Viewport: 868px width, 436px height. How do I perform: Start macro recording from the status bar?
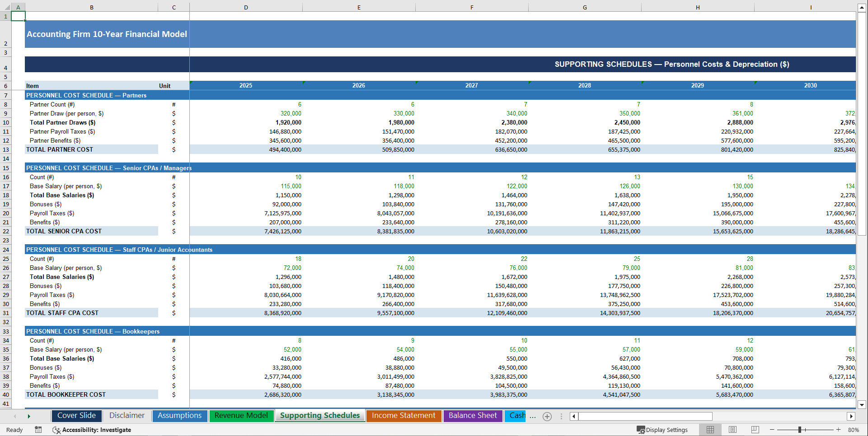point(38,430)
